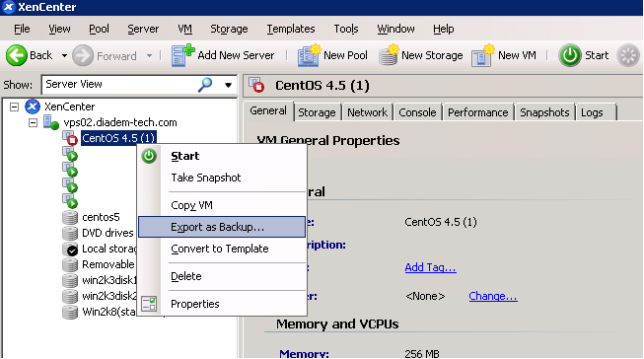
Task: Click the VM icon in the CentOS 4.5 (1) header
Action: click(x=256, y=85)
